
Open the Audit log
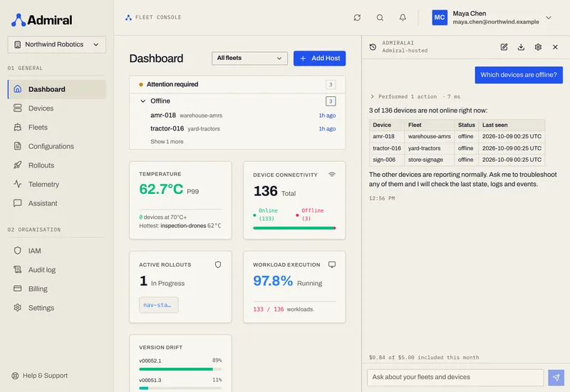point(57,270)
